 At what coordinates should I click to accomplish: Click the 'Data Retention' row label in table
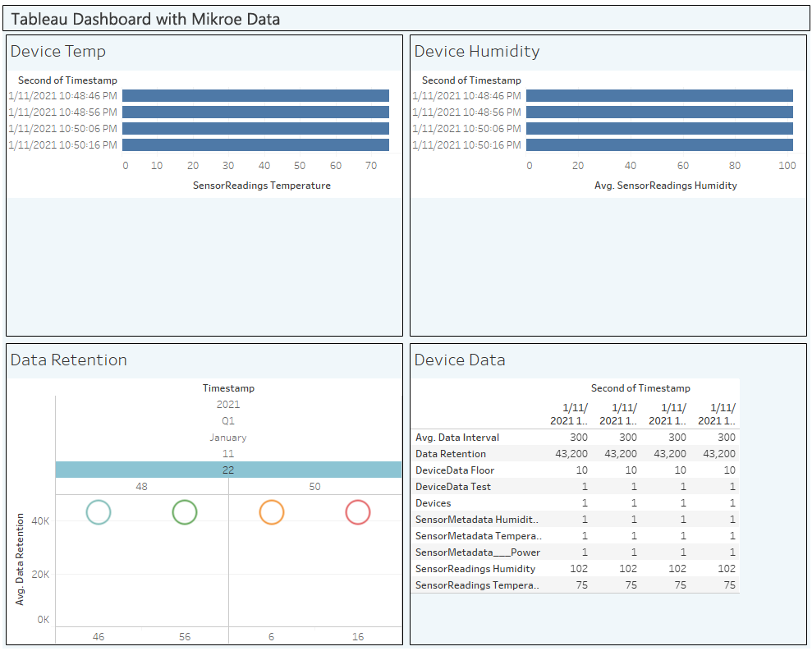click(451, 454)
